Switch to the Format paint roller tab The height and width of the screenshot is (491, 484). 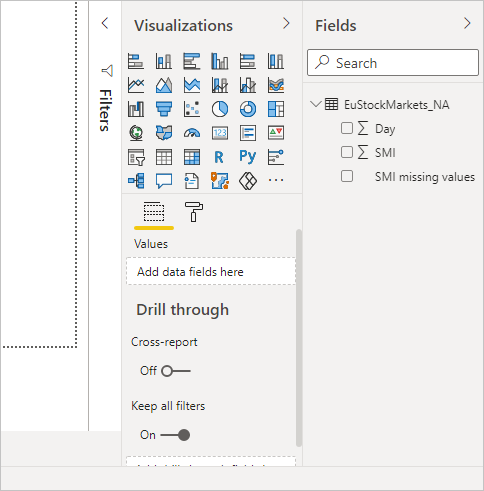(x=194, y=212)
